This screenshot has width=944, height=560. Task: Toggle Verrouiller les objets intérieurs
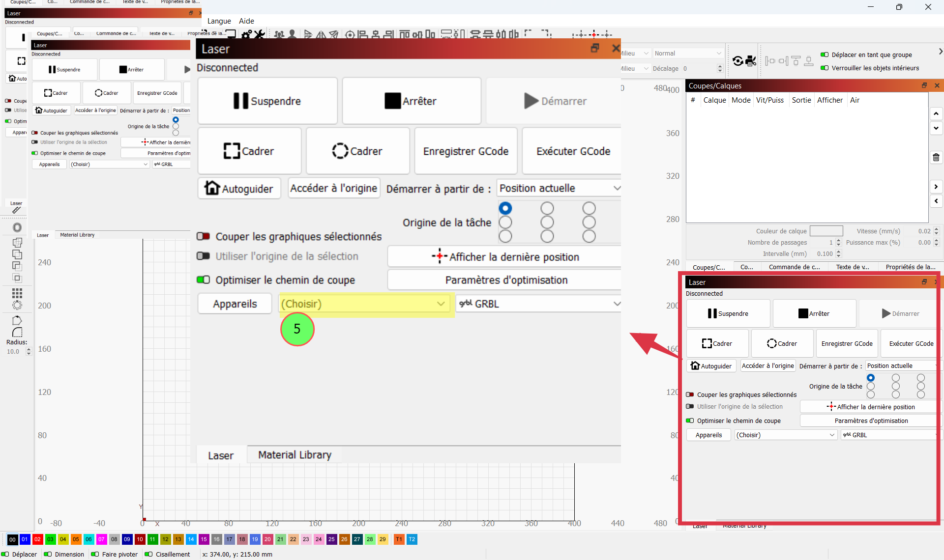825,68
